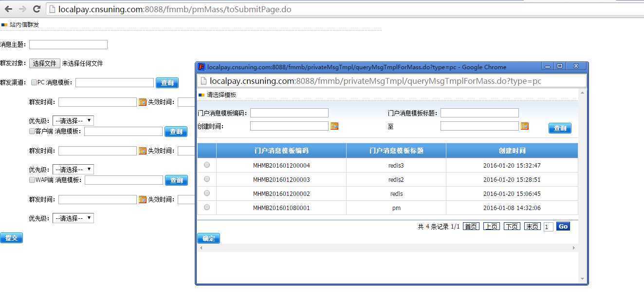Viewport: 644px width, 308px height.
Task: Go forward in main browser
Action: [x=22, y=9]
